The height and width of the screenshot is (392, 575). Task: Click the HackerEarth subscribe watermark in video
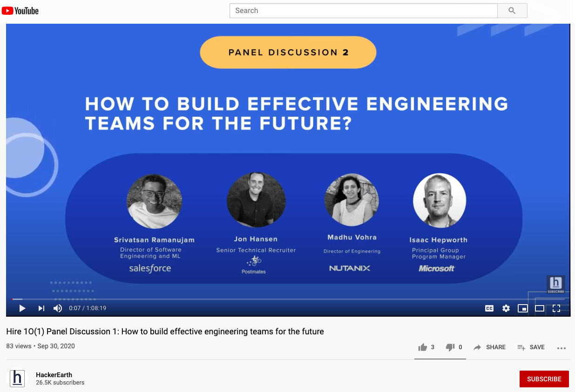click(555, 285)
